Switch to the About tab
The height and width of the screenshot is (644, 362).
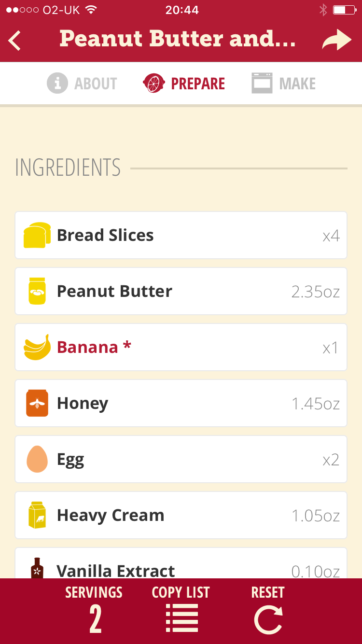pyautogui.click(x=83, y=84)
